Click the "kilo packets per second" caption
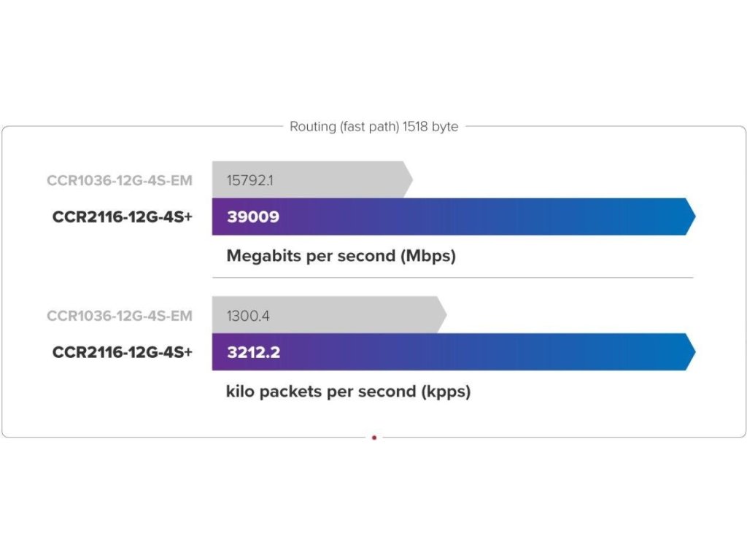747x560 pixels. pos(321,392)
